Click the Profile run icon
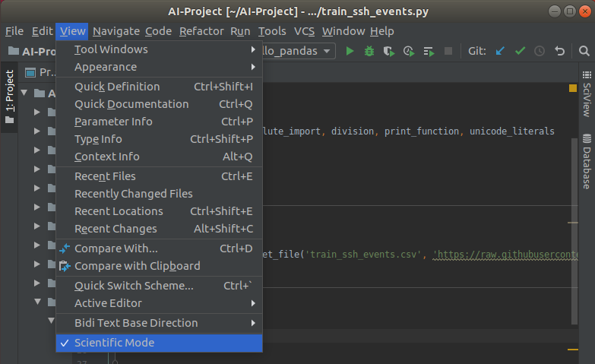The width and height of the screenshot is (595, 364). coord(409,51)
